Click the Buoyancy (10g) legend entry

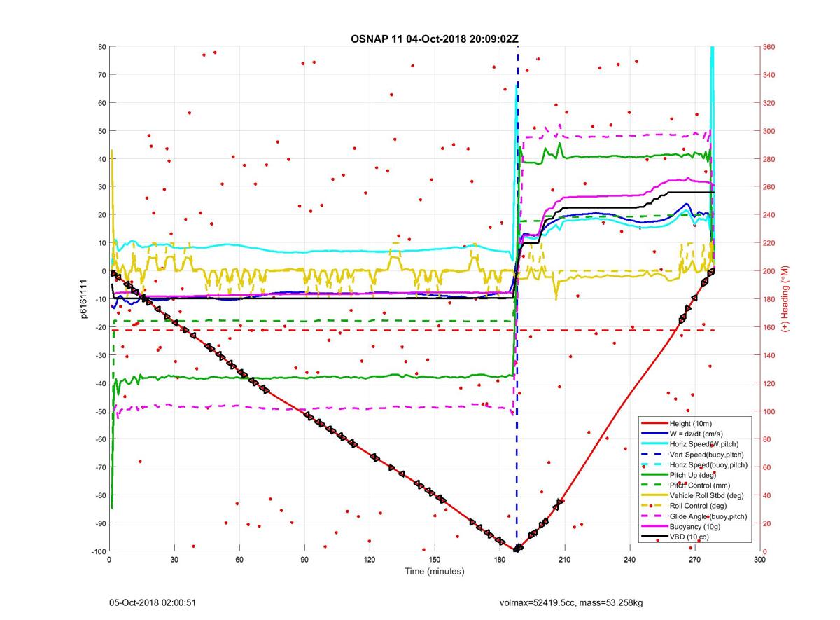[695, 525]
